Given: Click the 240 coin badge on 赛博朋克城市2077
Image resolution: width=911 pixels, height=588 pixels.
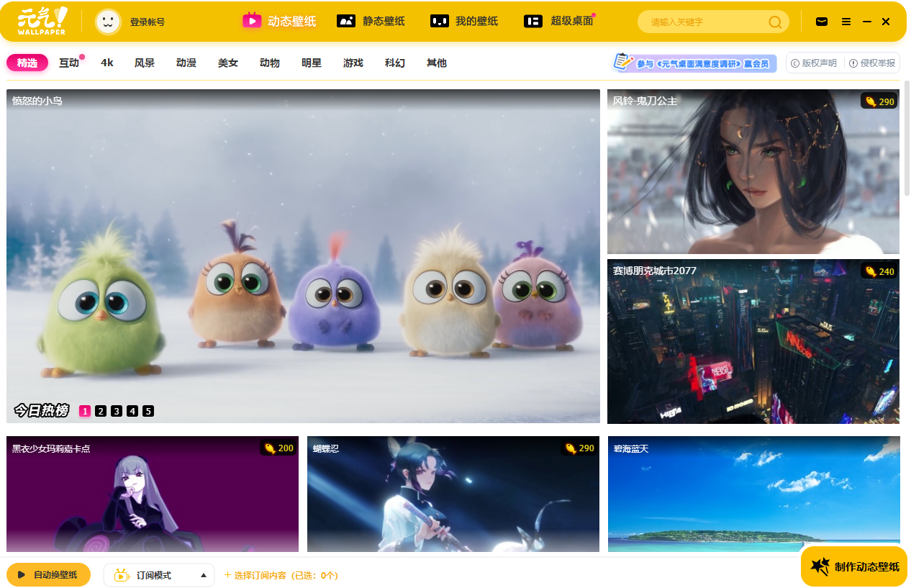Looking at the screenshot, I should pos(879,271).
